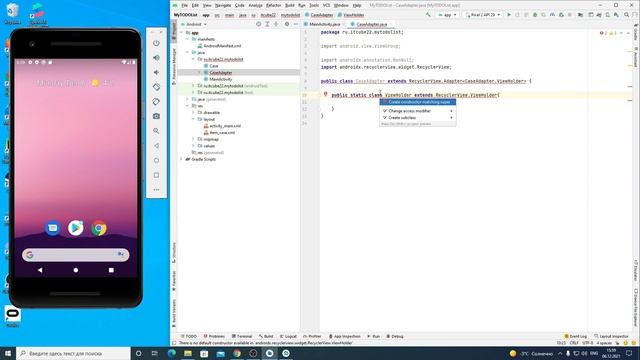
Task: Tap the Google search bar on the phone
Action: [76, 255]
